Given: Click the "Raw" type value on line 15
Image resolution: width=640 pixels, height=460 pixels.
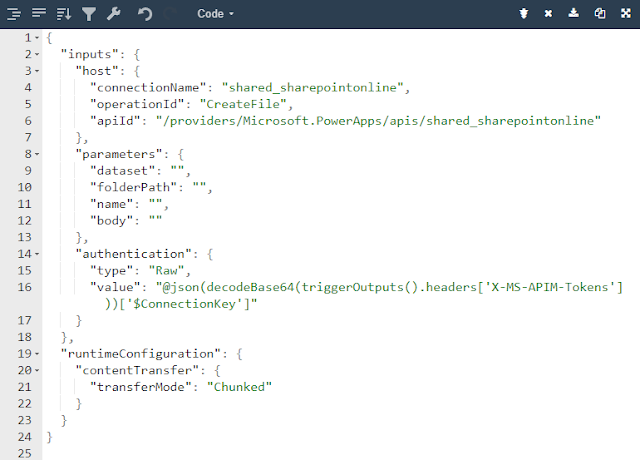Looking at the screenshot, I should point(167,271).
